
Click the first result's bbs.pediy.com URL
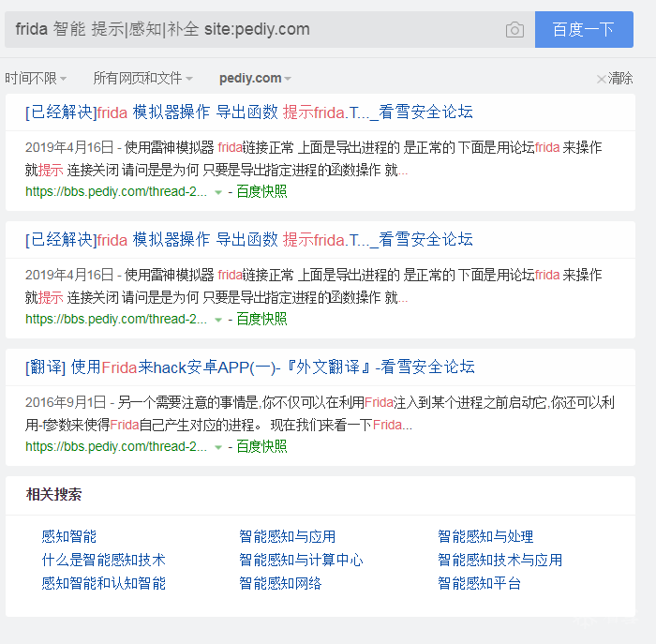(x=116, y=191)
